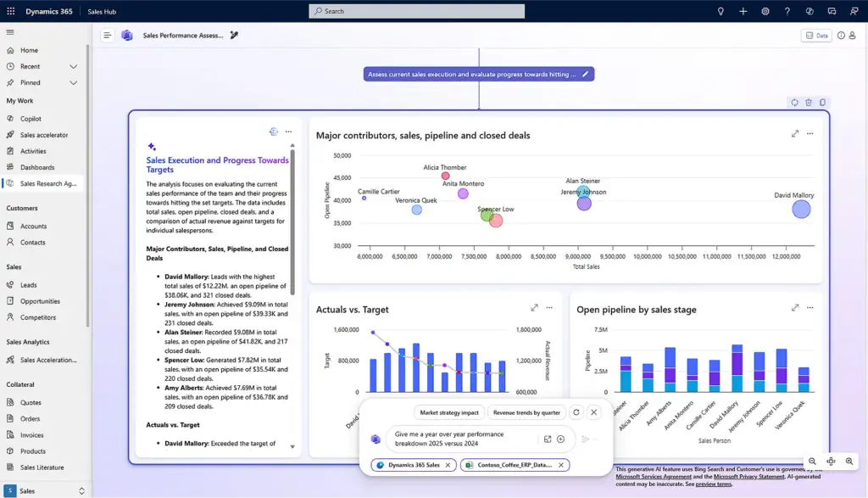
Task: Open the expand-prompt icon in the chat box
Action: point(547,439)
